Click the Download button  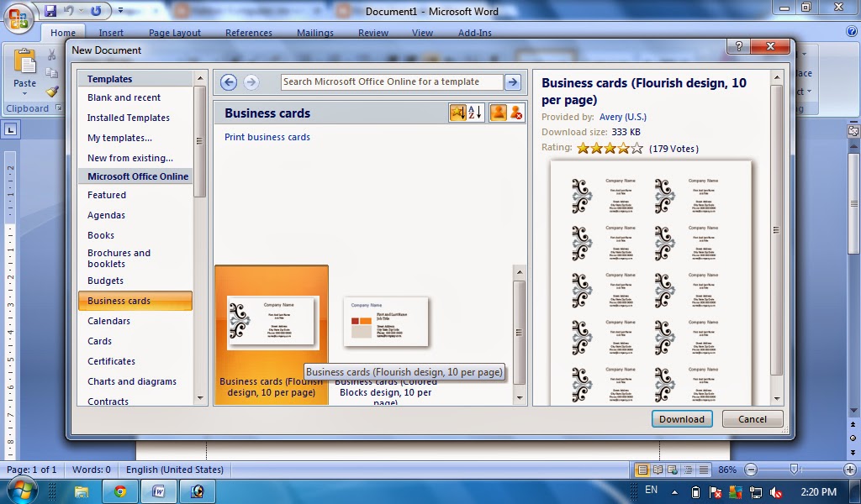pos(681,419)
